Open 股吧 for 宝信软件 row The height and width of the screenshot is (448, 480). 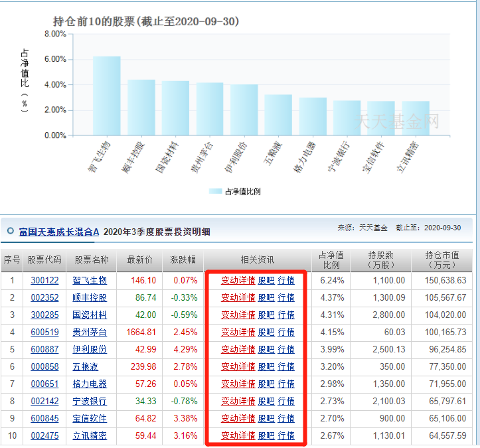[x=266, y=418]
